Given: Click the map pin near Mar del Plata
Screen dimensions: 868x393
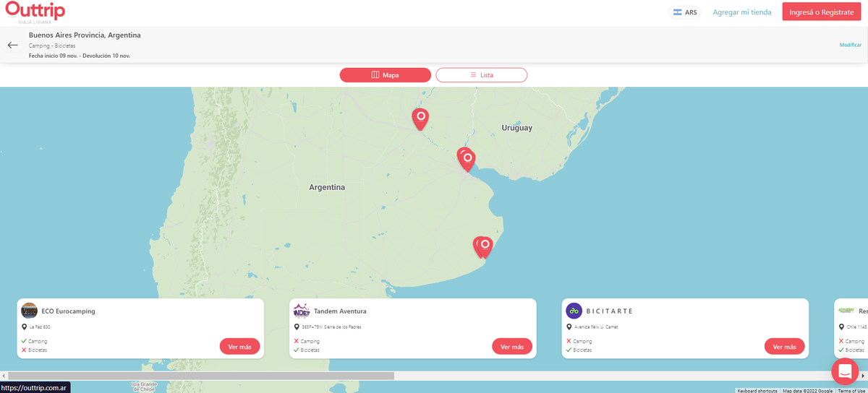Looking at the screenshot, I should click(484, 246).
